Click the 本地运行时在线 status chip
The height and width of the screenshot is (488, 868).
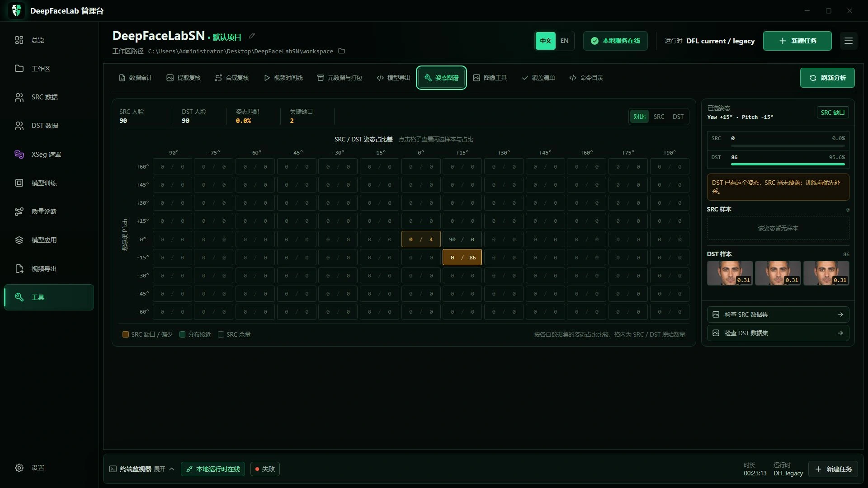213,469
